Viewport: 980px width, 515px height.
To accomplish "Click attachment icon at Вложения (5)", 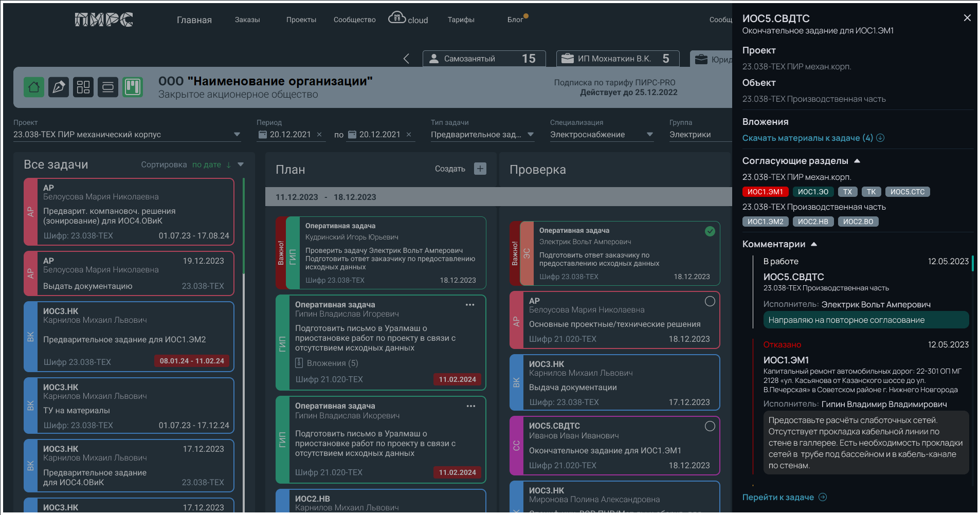I will (299, 363).
